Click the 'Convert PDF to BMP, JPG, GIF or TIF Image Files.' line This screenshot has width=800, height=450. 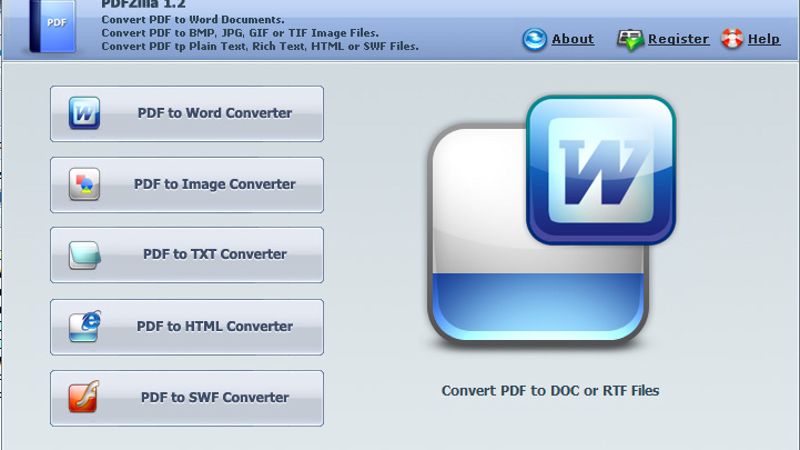pos(240,33)
